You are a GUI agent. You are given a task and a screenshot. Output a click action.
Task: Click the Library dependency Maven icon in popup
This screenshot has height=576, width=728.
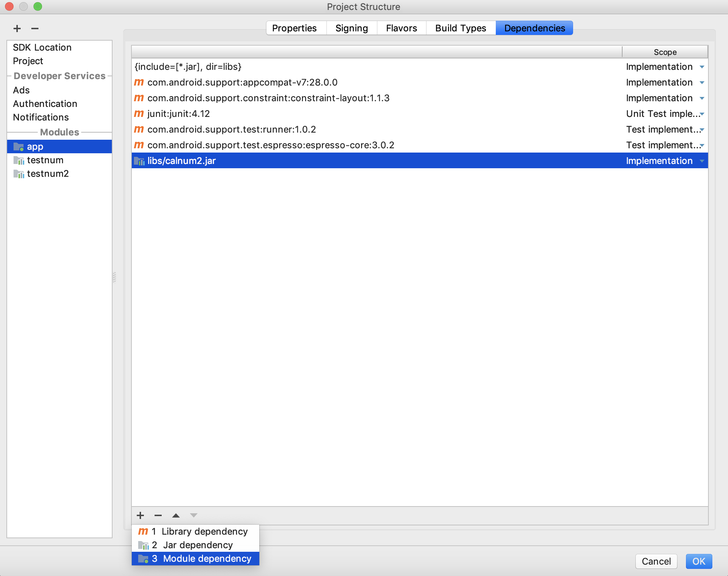tap(143, 531)
